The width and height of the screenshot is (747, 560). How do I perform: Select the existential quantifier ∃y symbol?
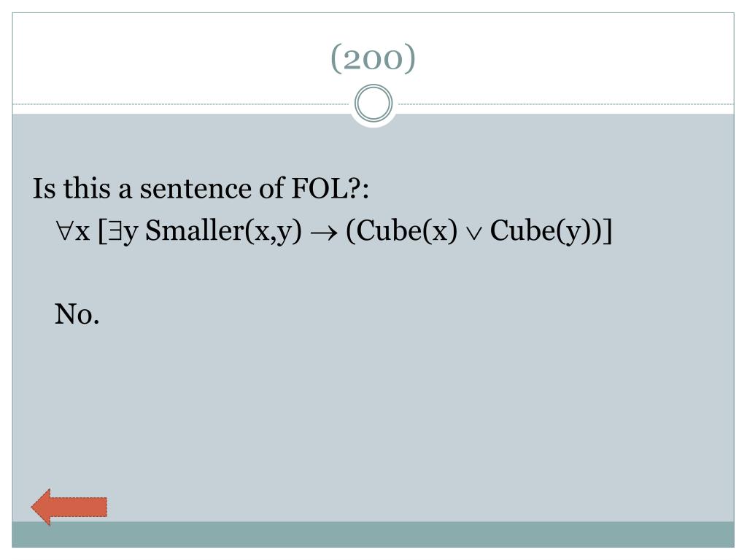pyautogui.click(x=123, y=233)
